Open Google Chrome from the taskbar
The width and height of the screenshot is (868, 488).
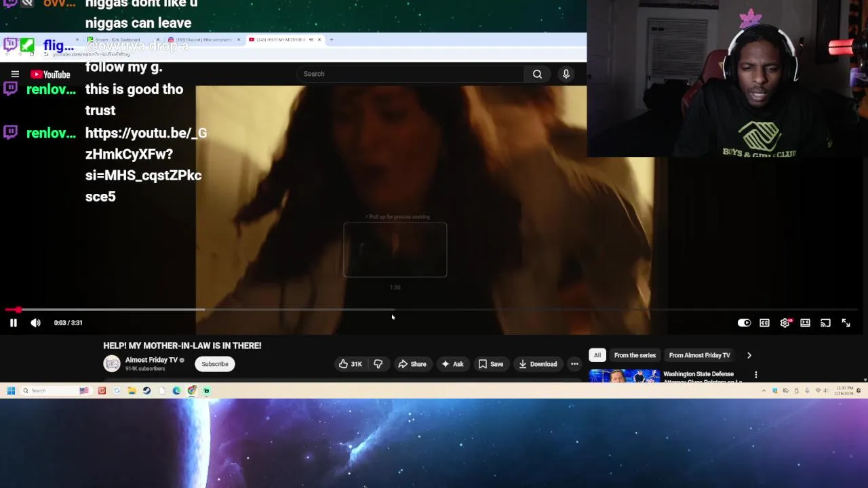click(192, 390)
